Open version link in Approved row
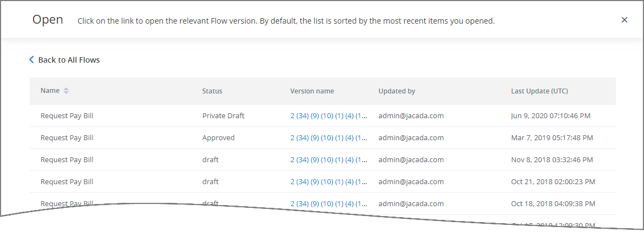 click(x=329, y=138)
